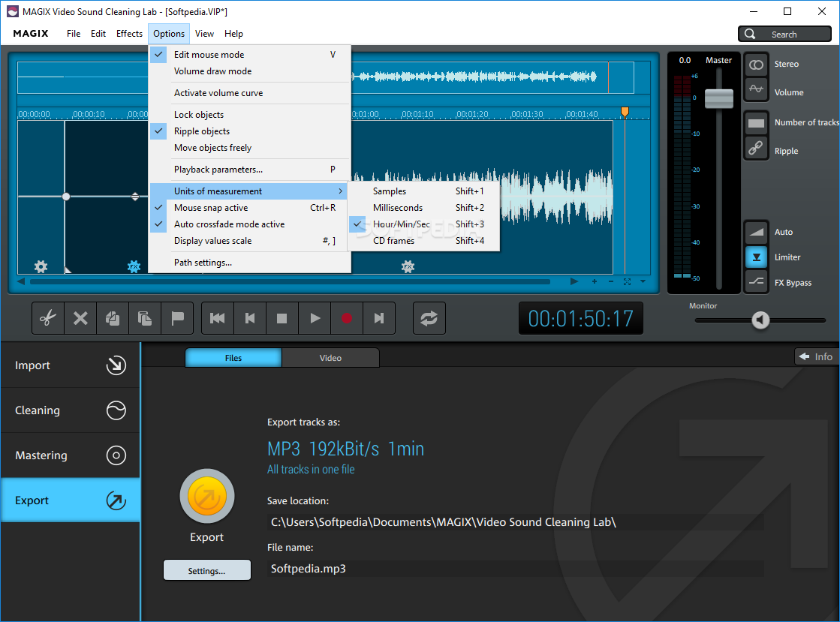Open the Effects menu
The image size is (840, 622).
(x=129, y=34)
